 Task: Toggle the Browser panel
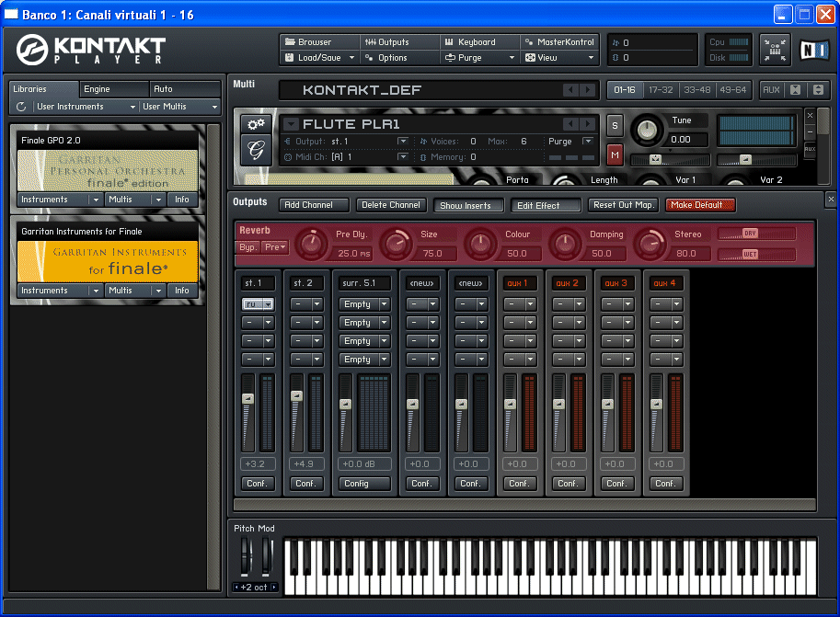[319, 41]
